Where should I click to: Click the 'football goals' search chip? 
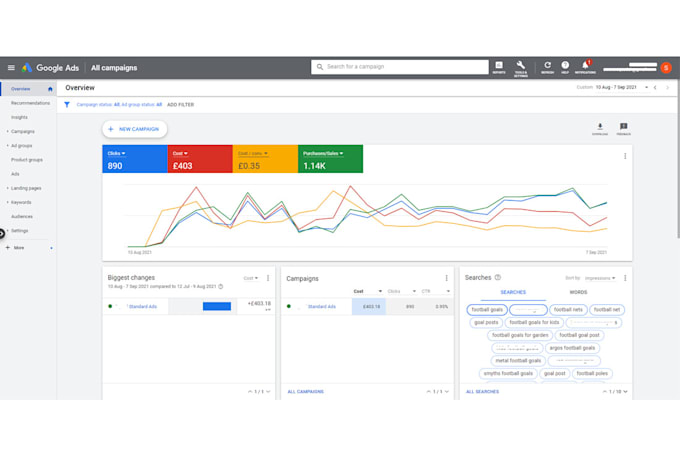pos(487,310)
